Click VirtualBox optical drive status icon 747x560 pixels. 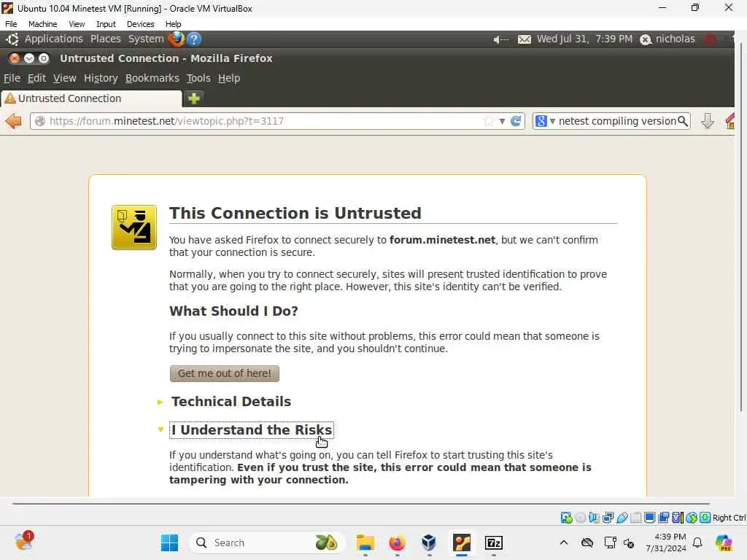[x=580, y=518]
